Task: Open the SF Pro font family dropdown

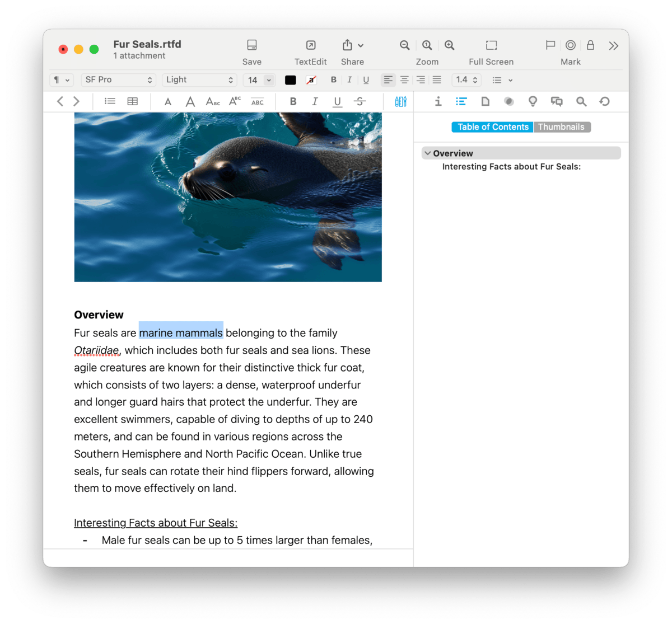Action: pyautogui.click(x=118, y=80)
